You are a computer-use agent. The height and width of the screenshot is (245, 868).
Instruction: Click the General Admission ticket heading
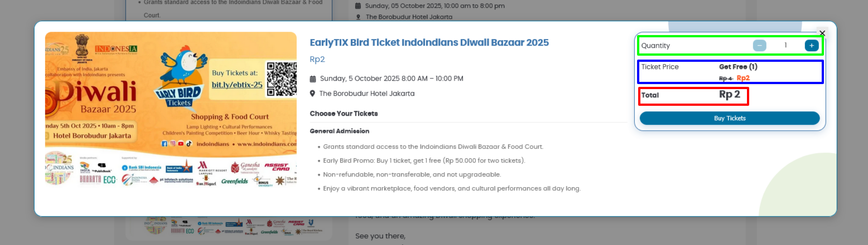(339, 131)
